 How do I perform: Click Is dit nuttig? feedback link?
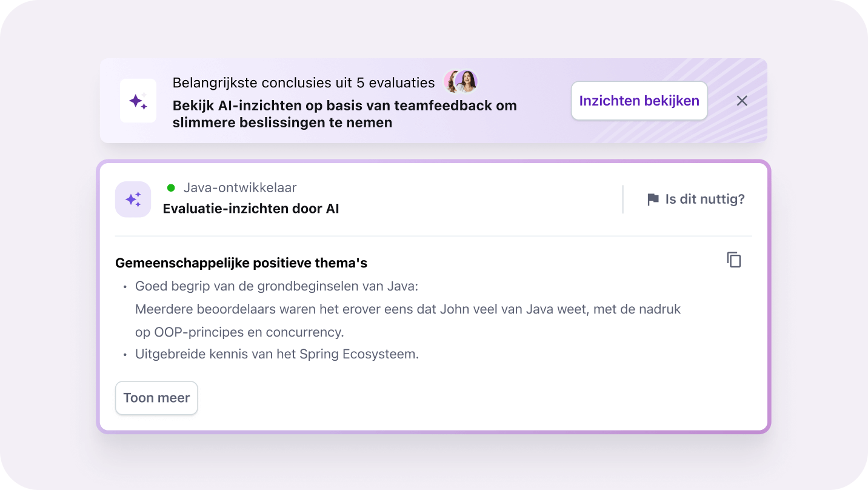704,199
